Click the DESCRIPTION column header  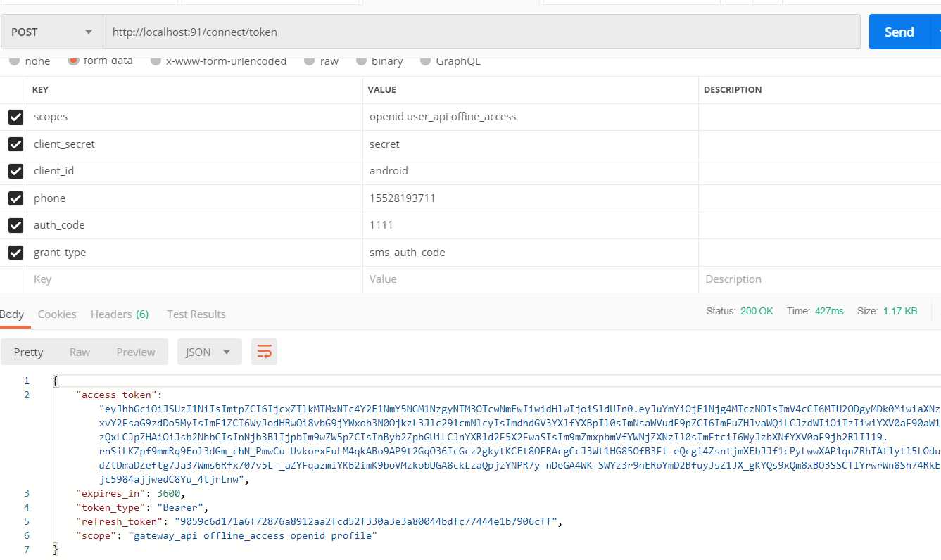coord(733,90)
